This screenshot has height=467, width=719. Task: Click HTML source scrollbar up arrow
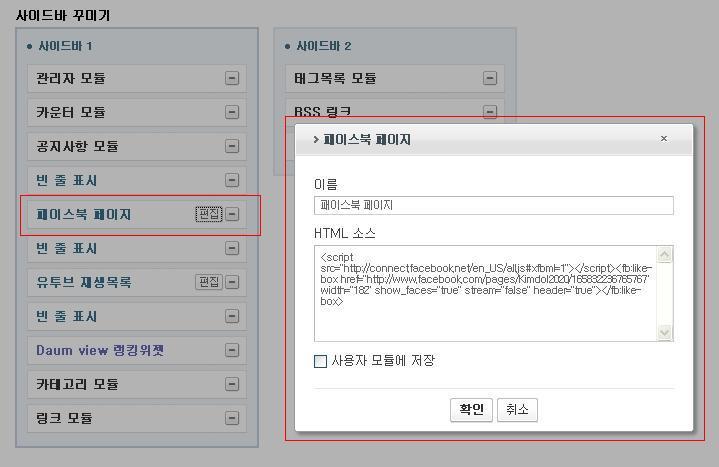(664, 255)
